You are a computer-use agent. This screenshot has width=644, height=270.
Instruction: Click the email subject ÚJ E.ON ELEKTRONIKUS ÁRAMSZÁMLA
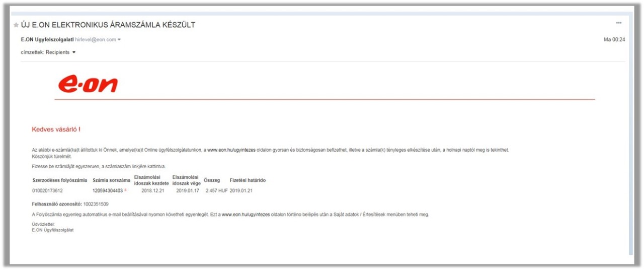click(108, 25)
